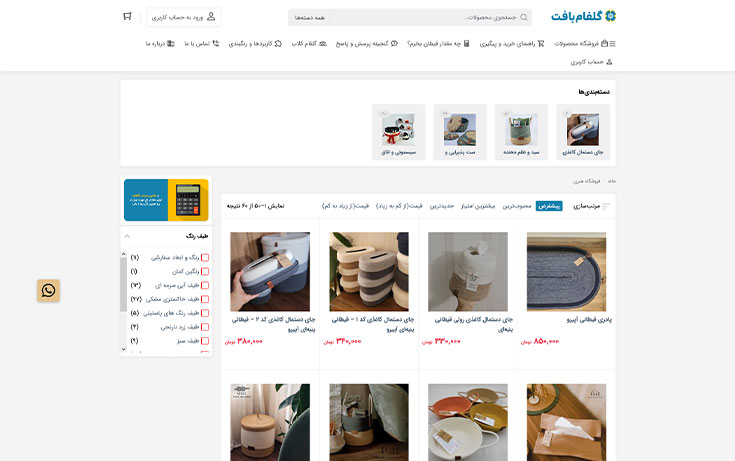
Task: Open WhatsApp chat floating button
Action: [x=48, y=291]
